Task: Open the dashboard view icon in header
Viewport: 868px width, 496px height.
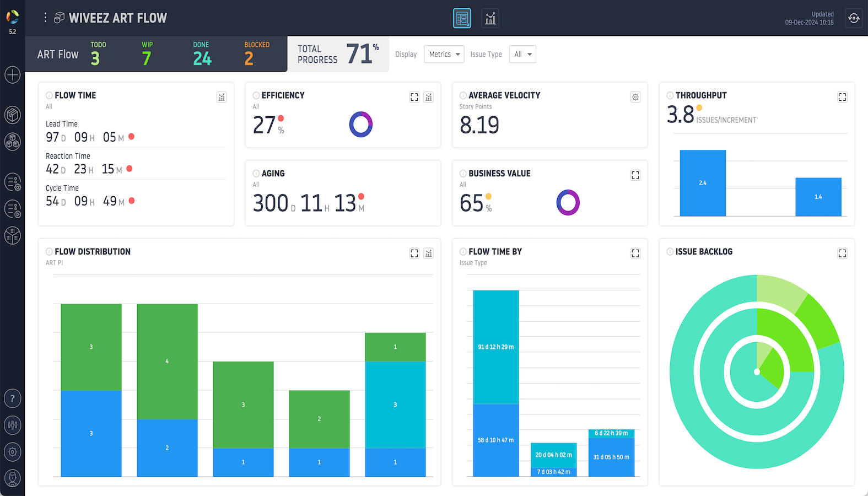Action: [462, 18]
